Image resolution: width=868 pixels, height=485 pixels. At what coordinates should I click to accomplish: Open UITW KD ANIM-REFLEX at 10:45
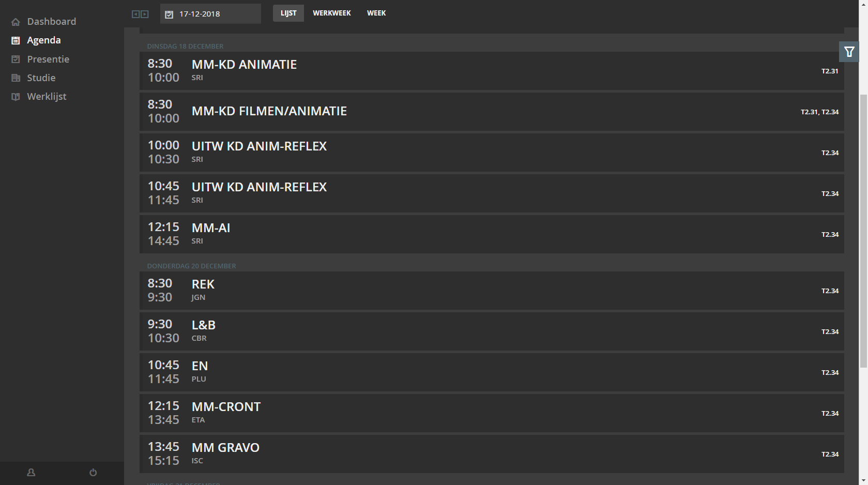coord(492,193)
